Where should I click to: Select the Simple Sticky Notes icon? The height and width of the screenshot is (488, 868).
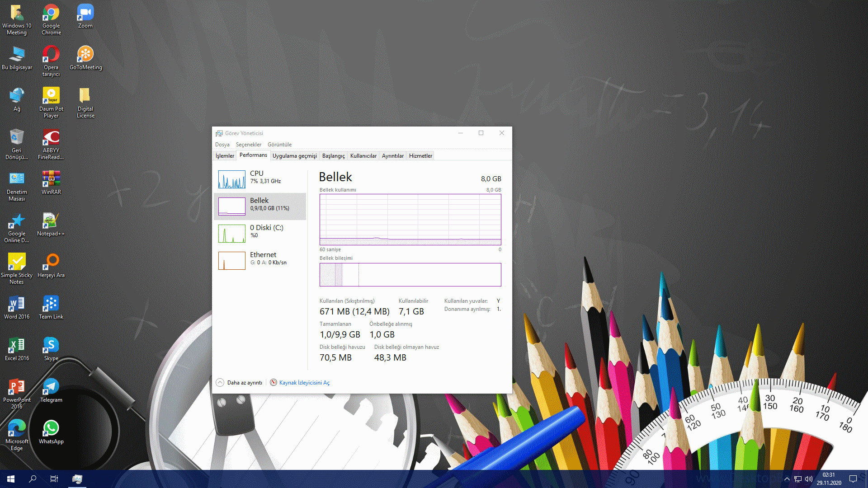coord(17,269)
